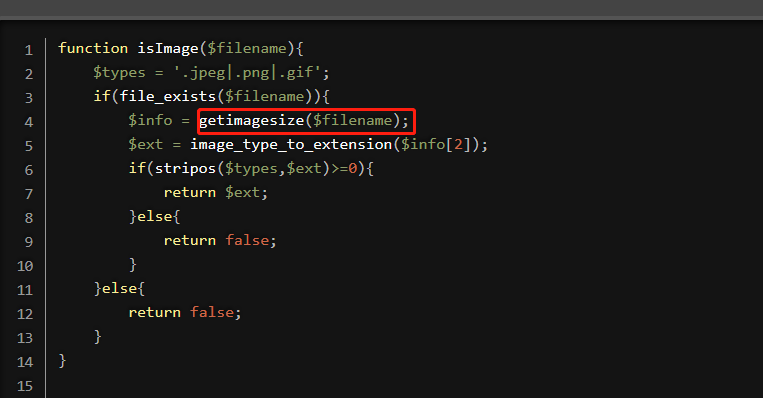The width and height of the screenshot is (763, 398).
Task: Click line number 10 in the gutter
Action: point(25,266)
